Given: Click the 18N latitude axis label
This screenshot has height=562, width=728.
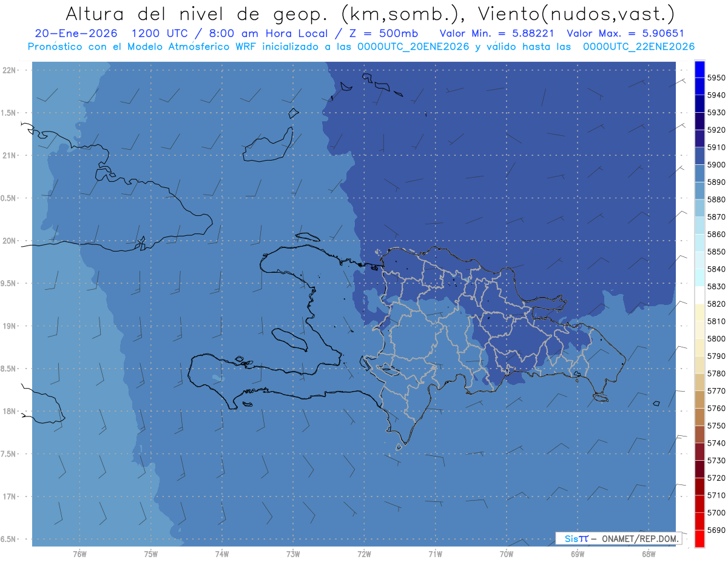Looking at the screenshot, I should [x=10, y=411].
